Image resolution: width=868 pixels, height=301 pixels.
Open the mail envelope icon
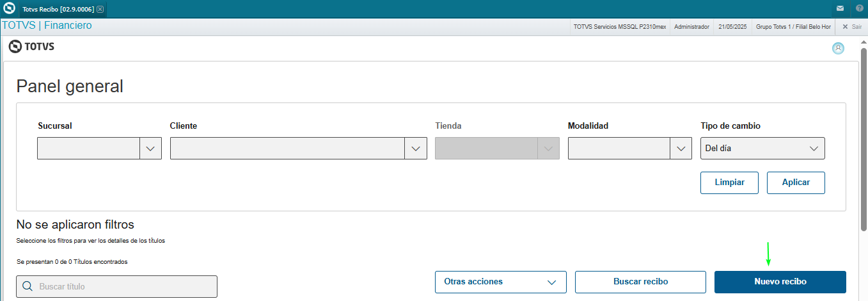[840, 8]
